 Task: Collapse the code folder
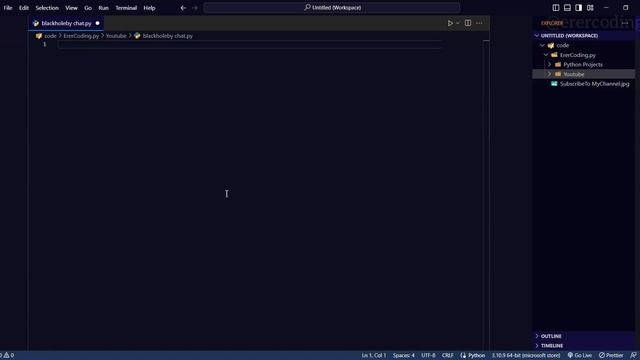(x=542, y=45)
